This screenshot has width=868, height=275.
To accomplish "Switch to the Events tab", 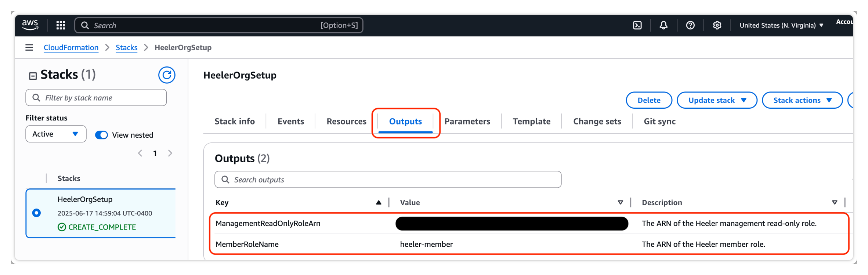I will coord(291,121).
